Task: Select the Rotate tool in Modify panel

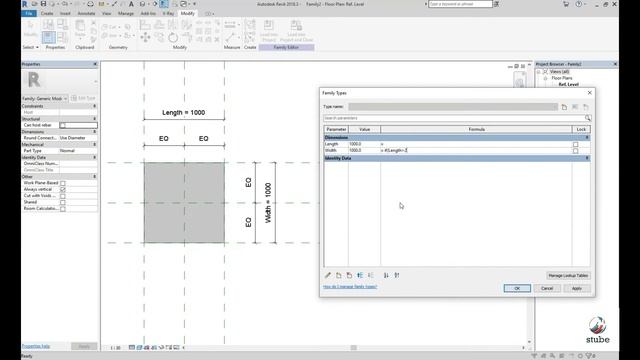Action: (173, 38)
